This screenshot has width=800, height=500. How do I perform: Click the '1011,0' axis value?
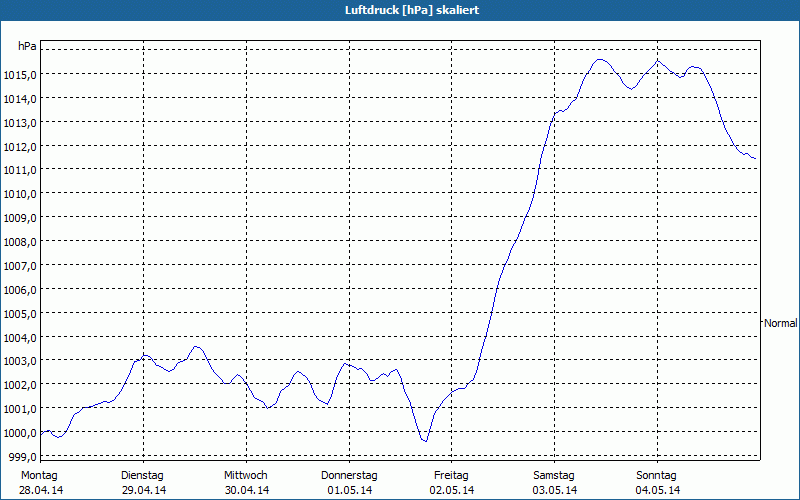pyautogui.click(x=20, y=170)
